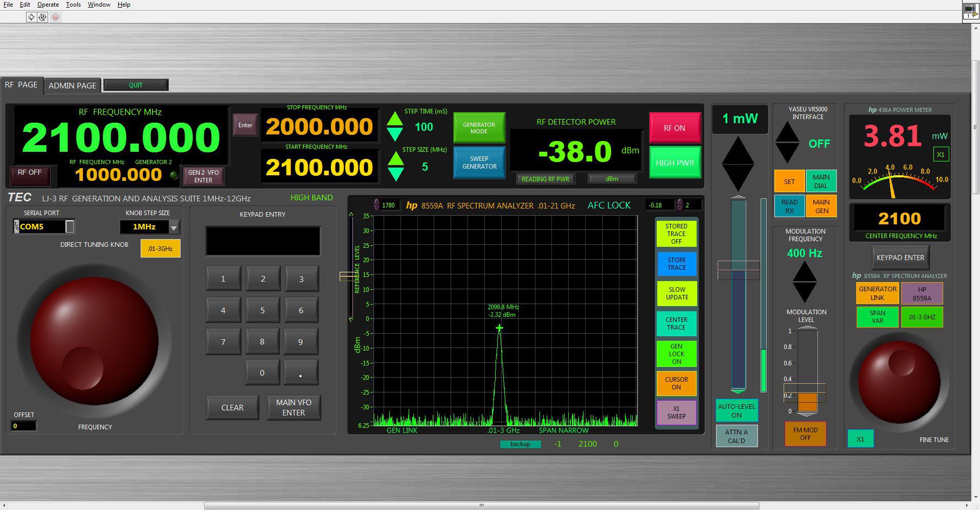980x510 pixels.
Task: Click GENERATOR LINK orange button
Action: (877, 293)
